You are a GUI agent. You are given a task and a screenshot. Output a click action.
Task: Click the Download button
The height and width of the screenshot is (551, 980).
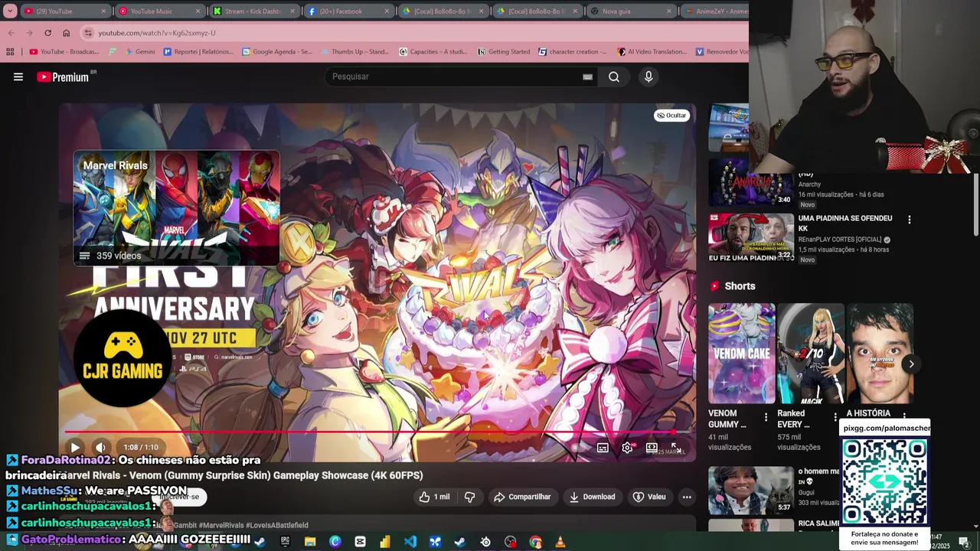[592, 497]
